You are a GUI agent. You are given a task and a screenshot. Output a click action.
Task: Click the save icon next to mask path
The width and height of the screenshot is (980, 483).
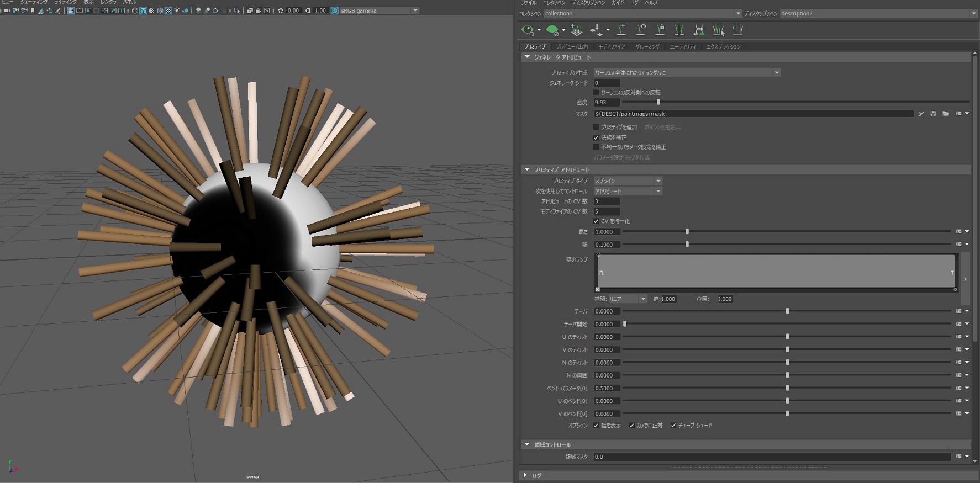pos(933,114)
